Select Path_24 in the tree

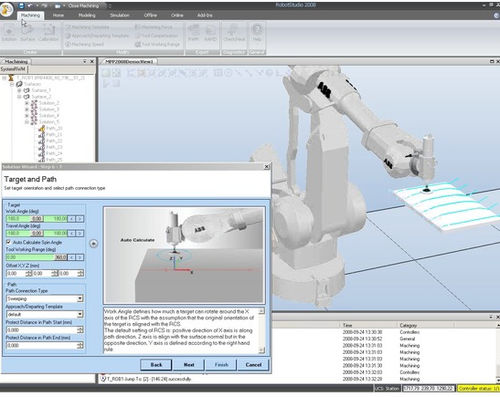pyautogui.click(x=54, y=153)
